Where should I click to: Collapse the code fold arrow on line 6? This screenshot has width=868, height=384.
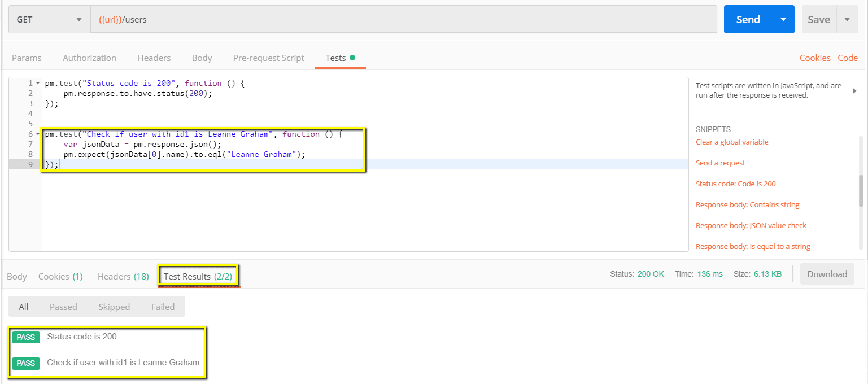[38, 134]
